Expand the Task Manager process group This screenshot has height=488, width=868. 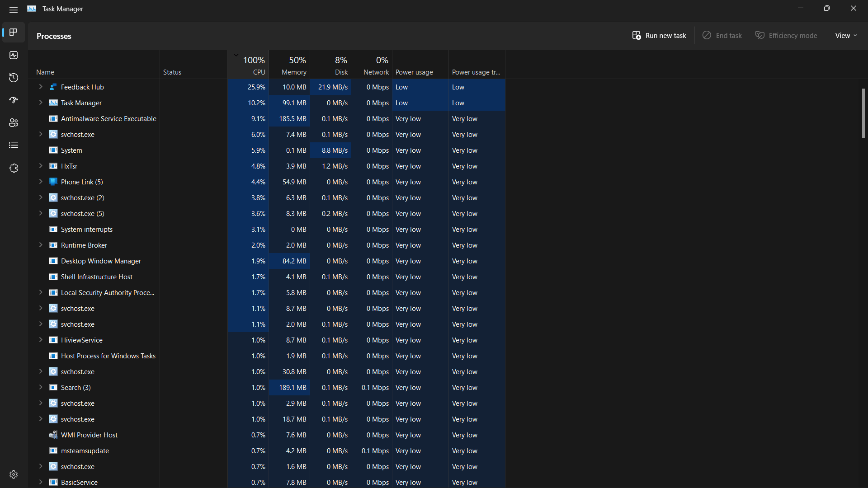pyautogui.click(x=41, y=103)
